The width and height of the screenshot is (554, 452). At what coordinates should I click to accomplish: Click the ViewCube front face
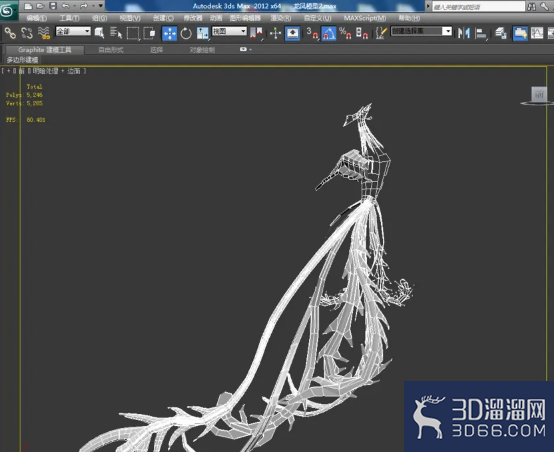click(x=539, y=95)
